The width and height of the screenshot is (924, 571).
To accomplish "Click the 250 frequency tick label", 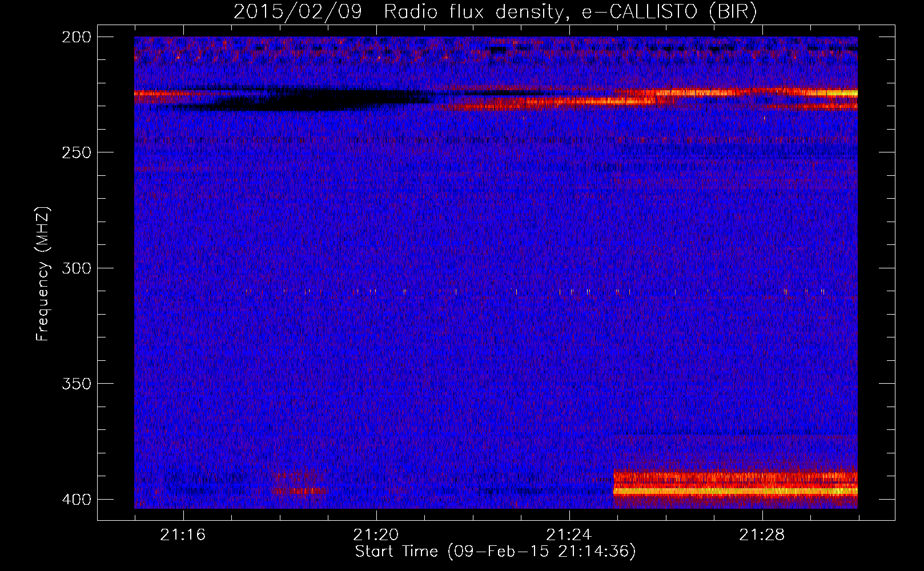I will 77,152.
